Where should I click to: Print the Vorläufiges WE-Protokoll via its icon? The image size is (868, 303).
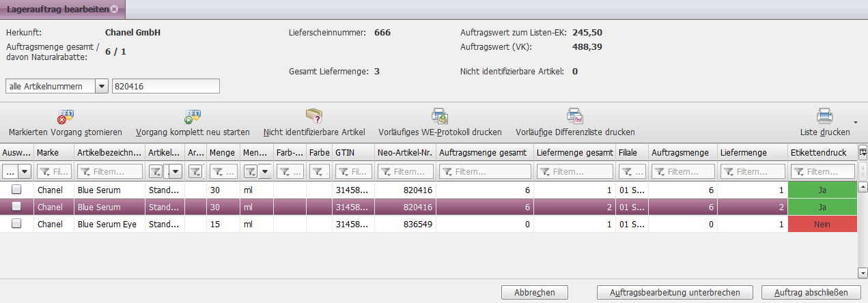point(440,116)
